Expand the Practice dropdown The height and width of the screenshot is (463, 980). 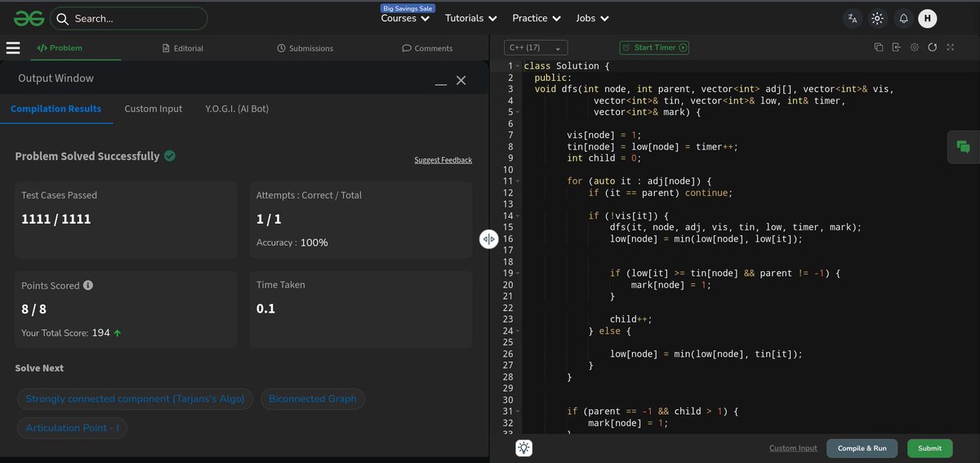point(536,18)
